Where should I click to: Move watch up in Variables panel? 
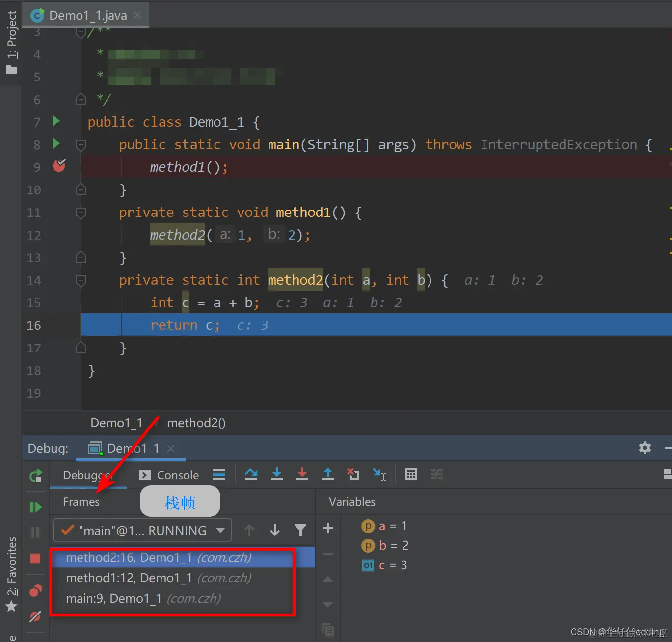(x=328, y=580)
